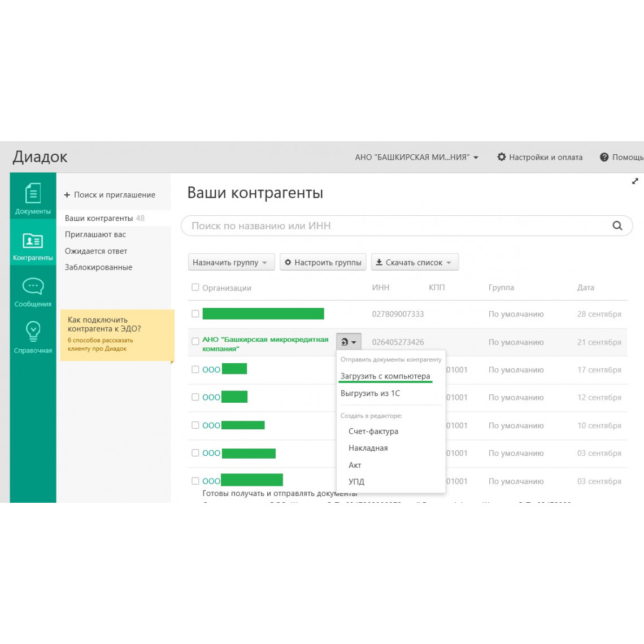Open Ожидается ответ list

click(x=96, y=251)
